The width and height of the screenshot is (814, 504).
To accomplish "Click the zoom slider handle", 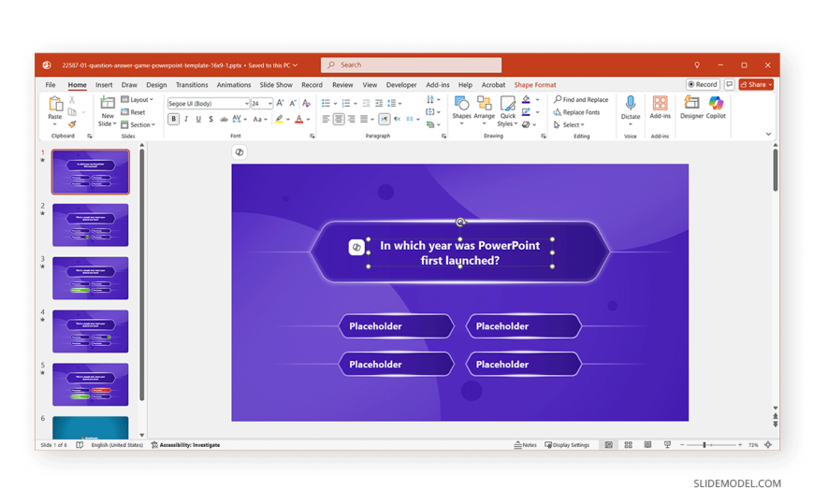I will click(x=705, y=445).
